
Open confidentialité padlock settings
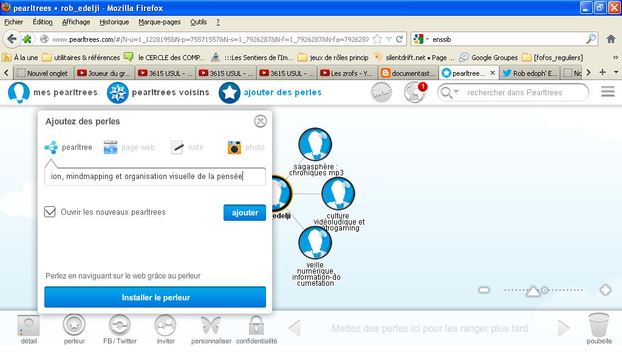coord(256,329)
